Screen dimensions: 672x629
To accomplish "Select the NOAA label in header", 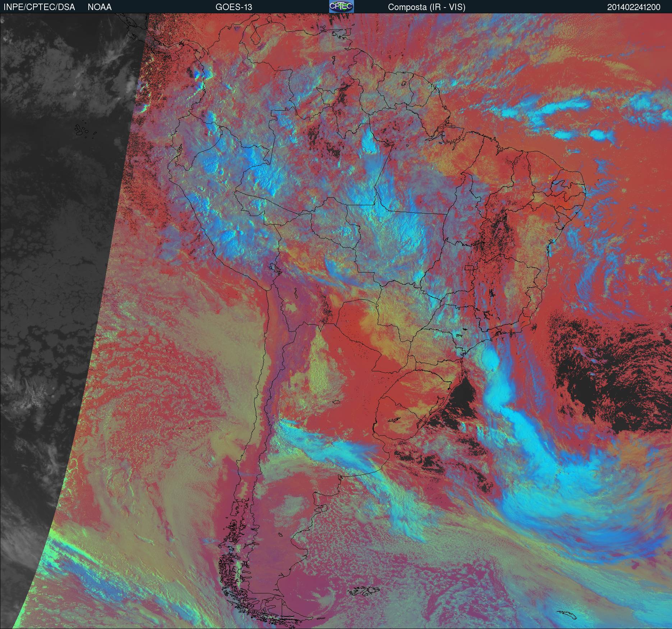I will coord(100,7).
